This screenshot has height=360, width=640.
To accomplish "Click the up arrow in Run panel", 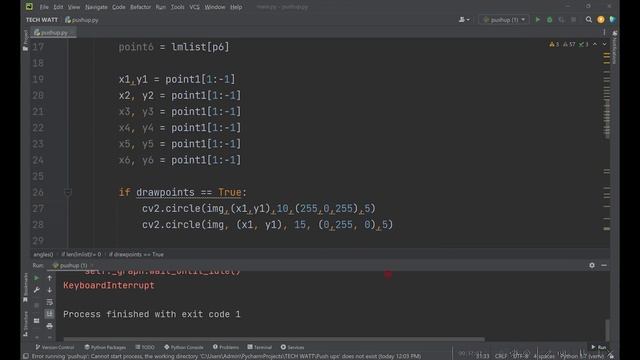I will point(49,278).
